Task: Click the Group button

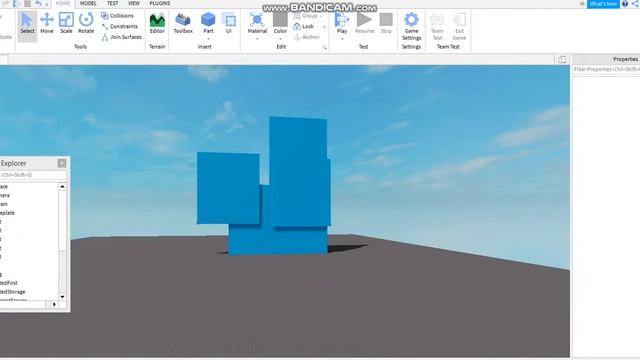Action: (x=306, y=16)
